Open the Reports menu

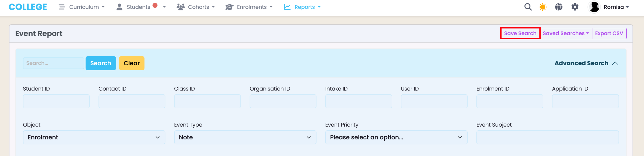pos(302,7)
